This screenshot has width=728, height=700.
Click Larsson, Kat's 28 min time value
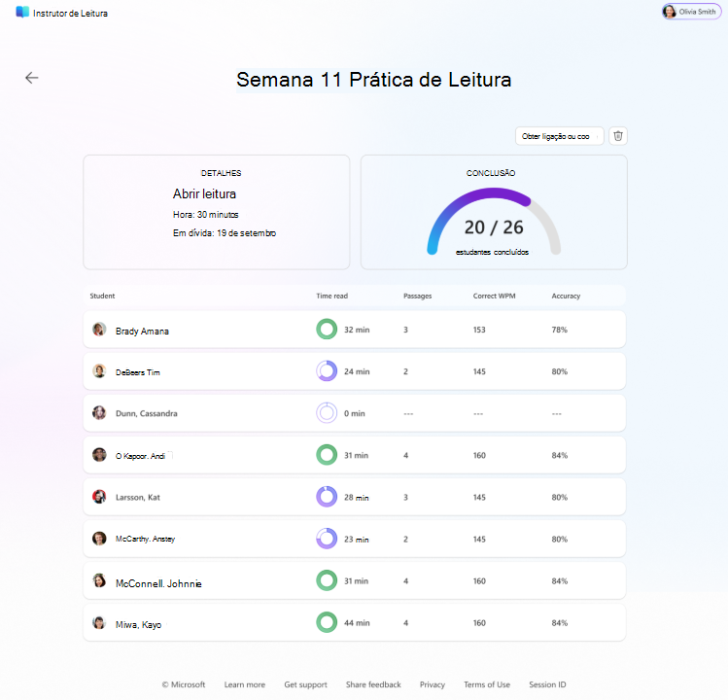(356, 498)
